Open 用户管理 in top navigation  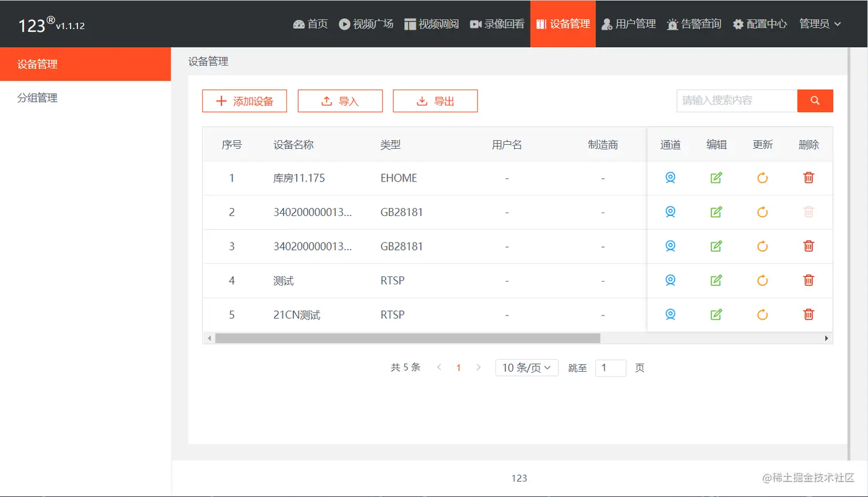point(629,24)
